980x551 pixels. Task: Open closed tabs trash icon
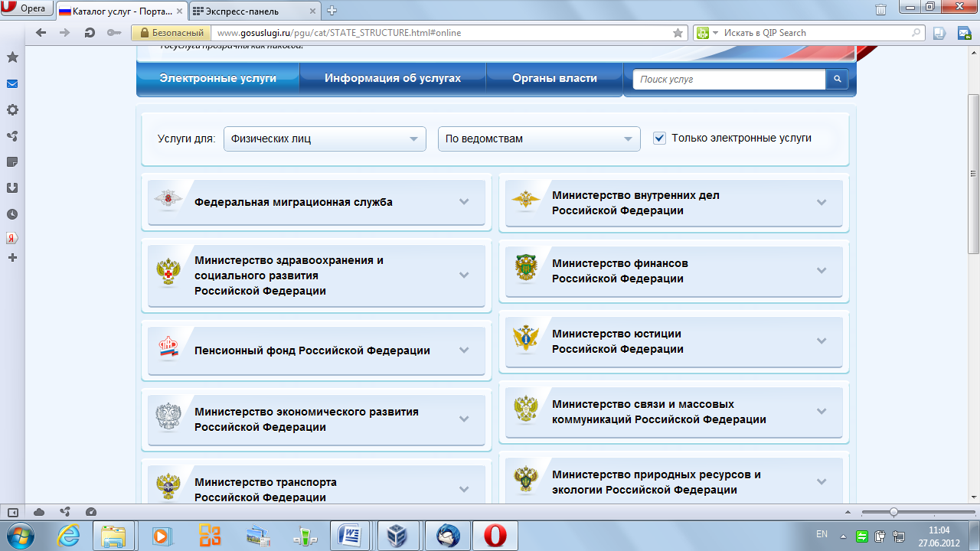[881, 10]
